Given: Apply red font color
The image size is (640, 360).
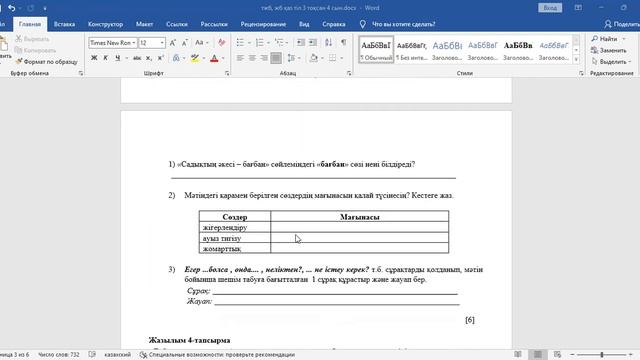Looking at the screenshot, I should point(214,58).
